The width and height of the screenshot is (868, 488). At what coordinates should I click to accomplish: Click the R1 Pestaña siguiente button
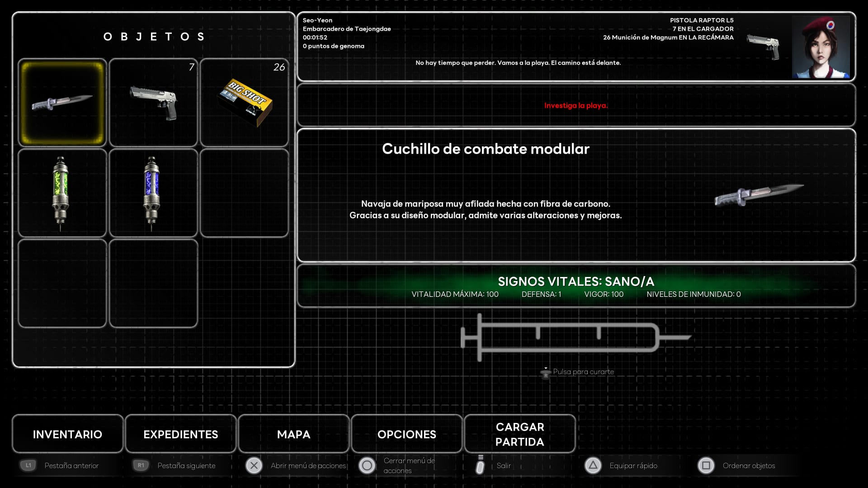pyautogui.click(x=141, y=465)
